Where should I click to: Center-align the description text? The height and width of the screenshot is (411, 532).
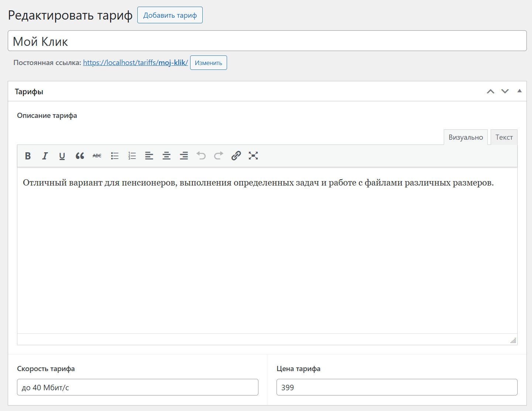point(167,156)
